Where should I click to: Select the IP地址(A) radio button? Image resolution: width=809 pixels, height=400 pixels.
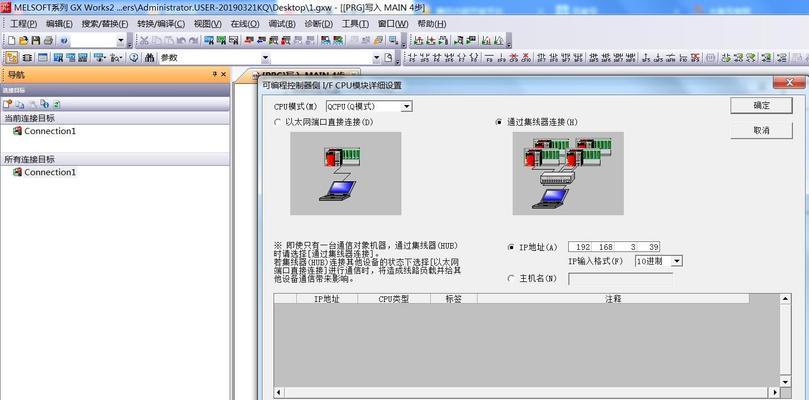(x=510, y=247)
